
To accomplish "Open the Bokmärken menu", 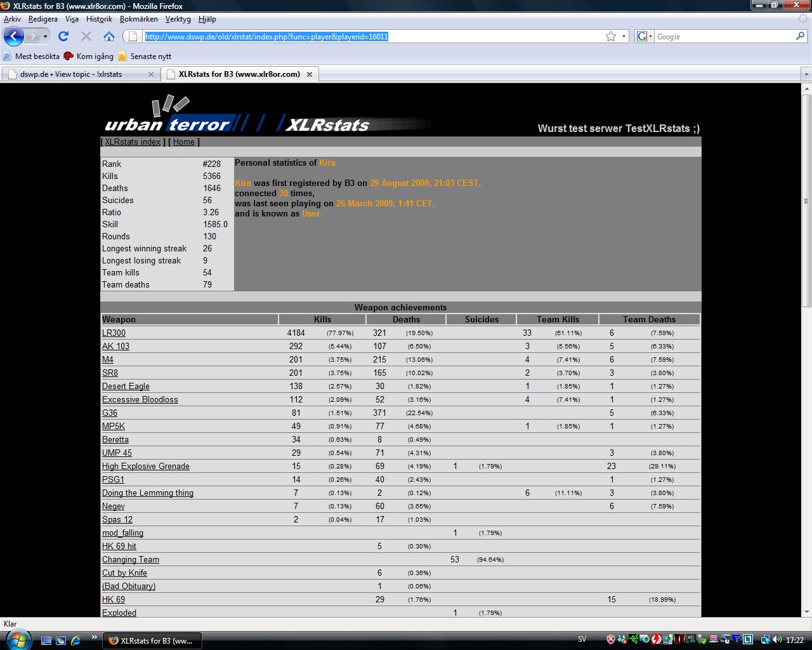I will pos(138,19).
